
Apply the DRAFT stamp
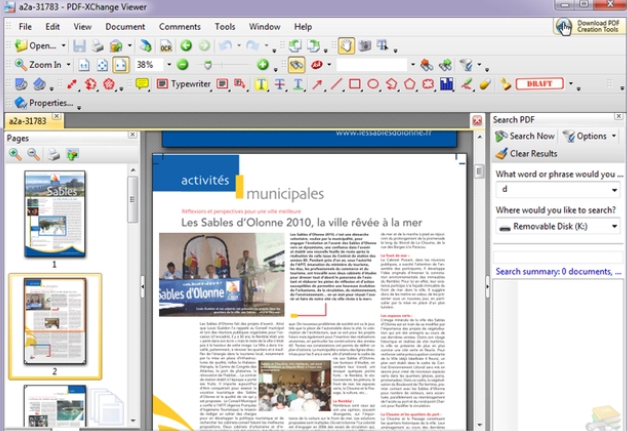click(x=540, y=85)
